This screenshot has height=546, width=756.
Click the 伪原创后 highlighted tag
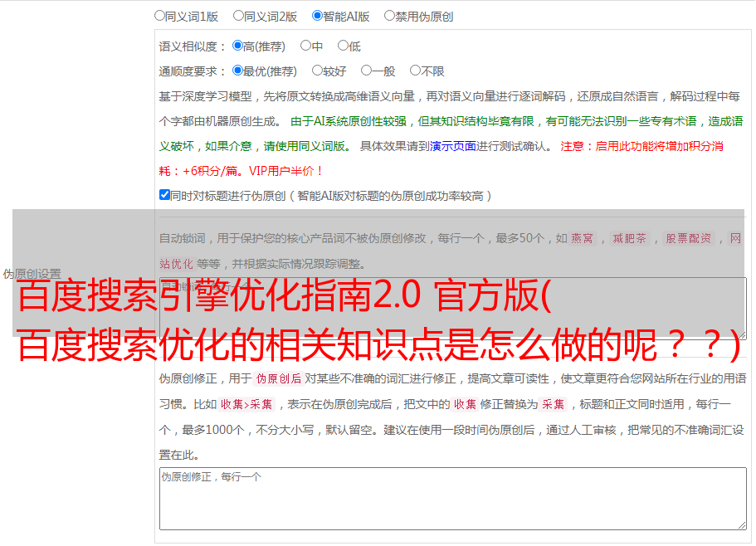coord(278,378)
